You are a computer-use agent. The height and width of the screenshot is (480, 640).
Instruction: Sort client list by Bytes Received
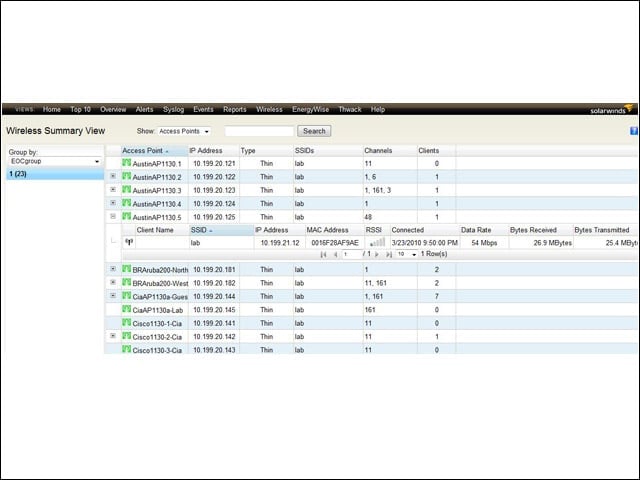pyautogui.click(x=541, y=230)
